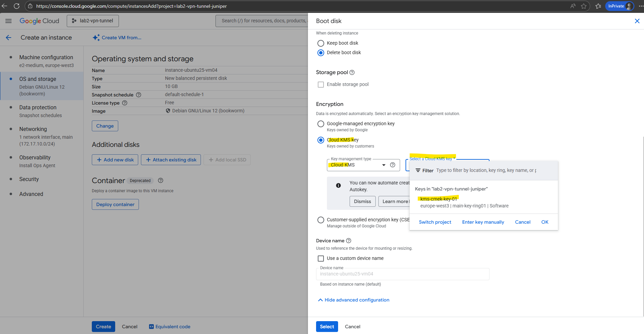Screen dimensions: 644x334
Task: Open Storage pool help icon
Action: pyautogui.click(x=352, y=72)
